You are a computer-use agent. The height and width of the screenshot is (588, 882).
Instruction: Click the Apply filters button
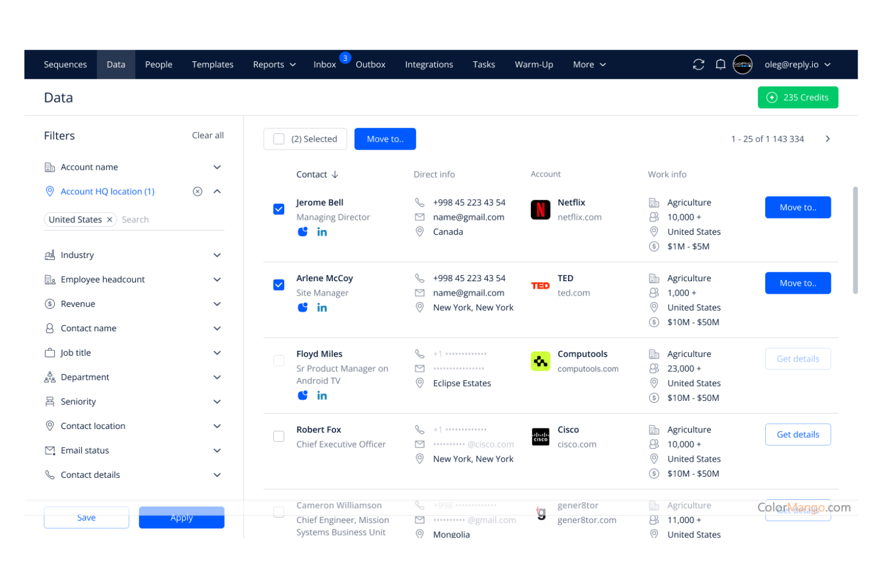coord(181,517)
